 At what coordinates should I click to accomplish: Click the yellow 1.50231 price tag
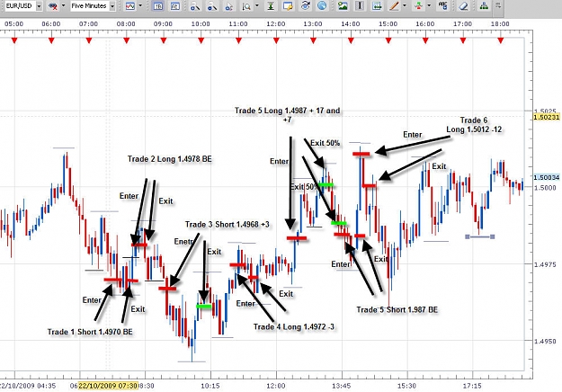(547, 117)
